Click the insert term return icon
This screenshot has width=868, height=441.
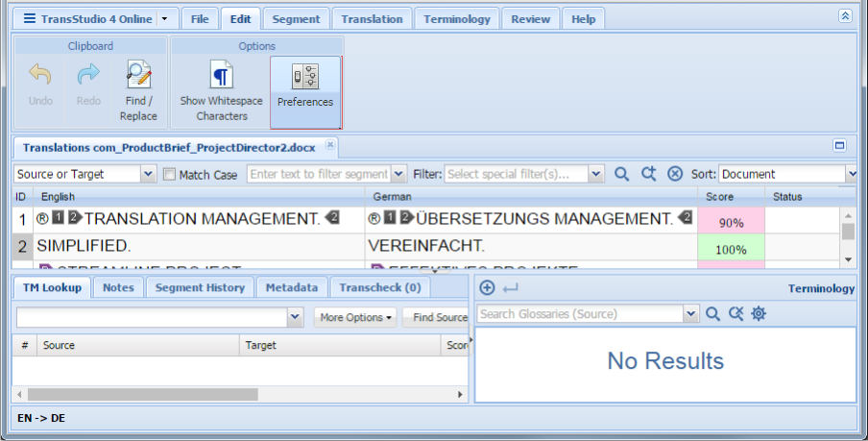coord(511,287)
